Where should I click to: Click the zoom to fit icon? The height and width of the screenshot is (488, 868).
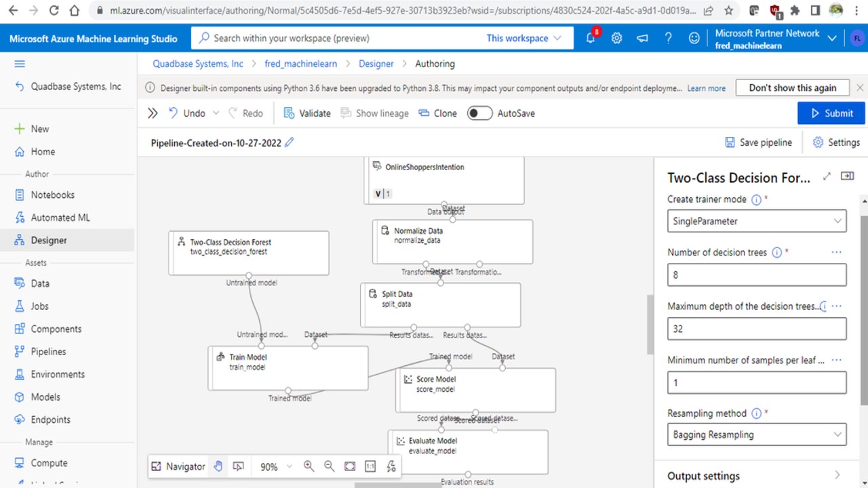(x=350, y=466)
